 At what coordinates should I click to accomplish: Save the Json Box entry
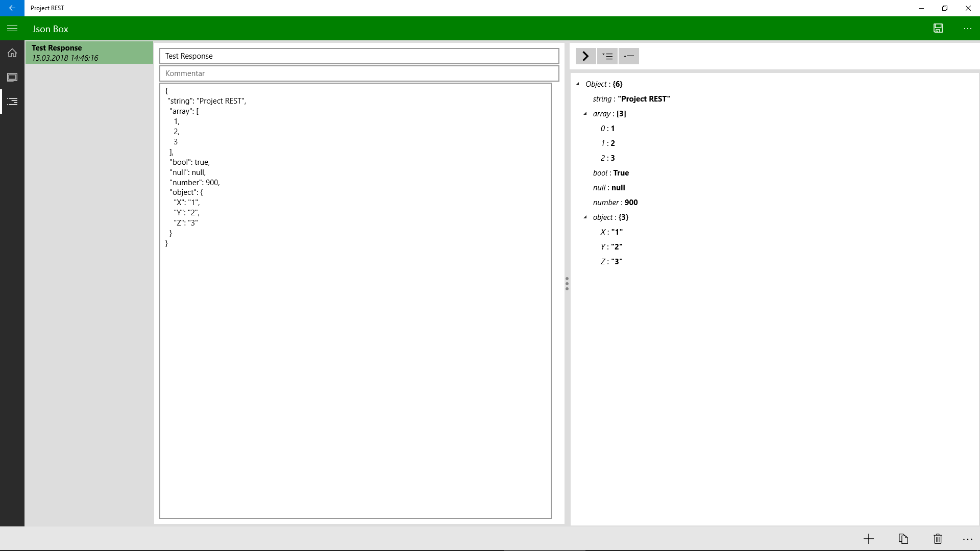[x=938, y=29]
